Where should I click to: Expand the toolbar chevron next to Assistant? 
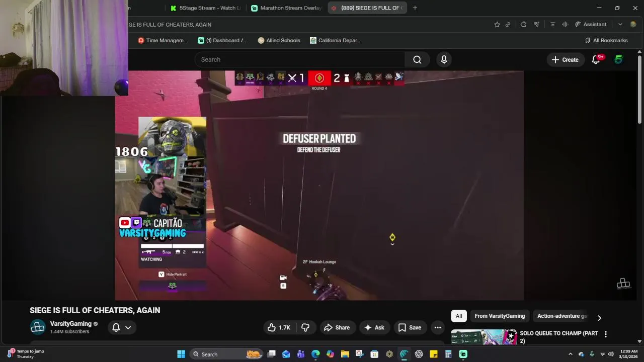point(620,24)
